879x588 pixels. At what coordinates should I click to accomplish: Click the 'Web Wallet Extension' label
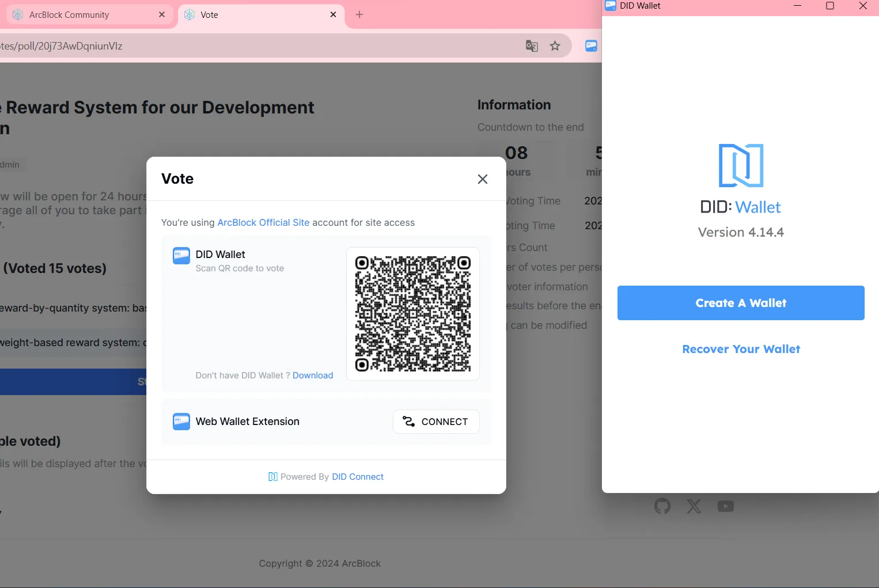pyautogui.click(x=248, y=422)
